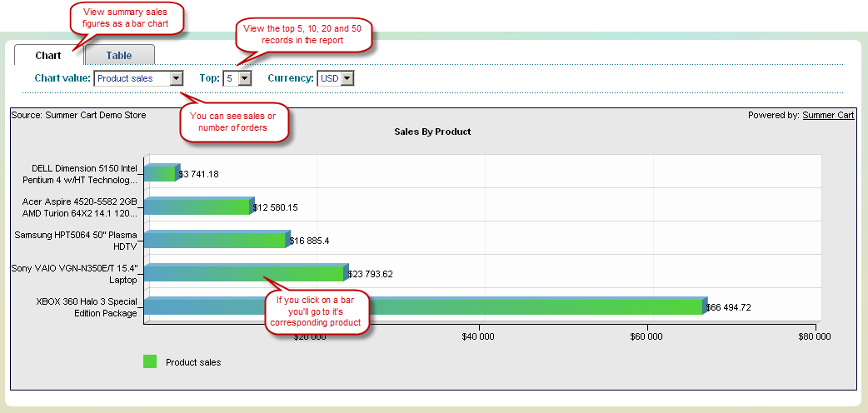This screenshot has width=868, height=413.
Task: Click the green Product sales legend swatch
Action: 150,361
